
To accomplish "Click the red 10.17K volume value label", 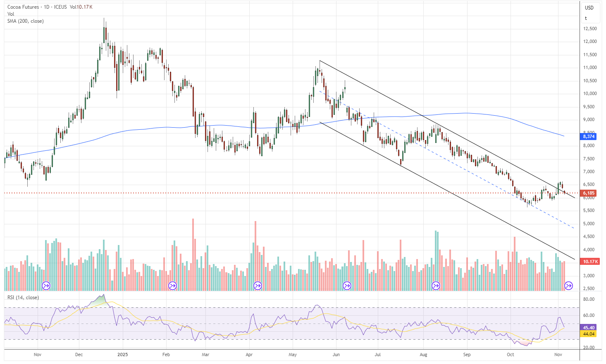I will pyautogui.click(x=590, y=262).
